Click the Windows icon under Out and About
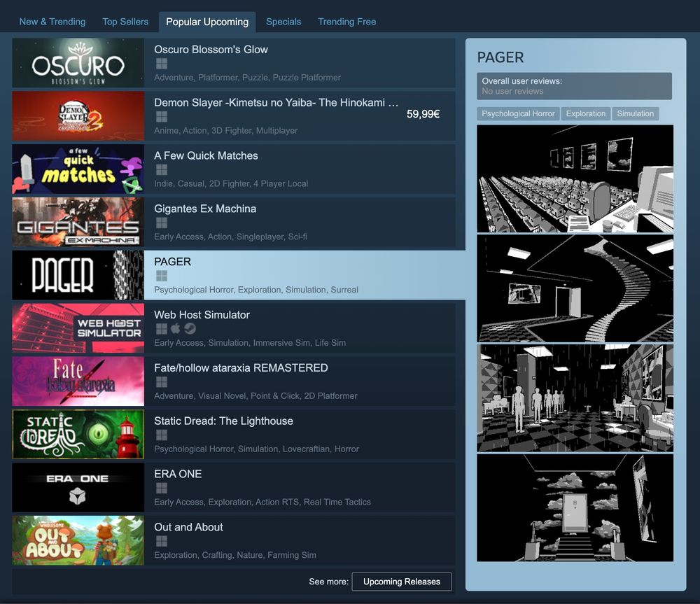The height and width of the screenshot is (604, 700). tap(162, 541)
